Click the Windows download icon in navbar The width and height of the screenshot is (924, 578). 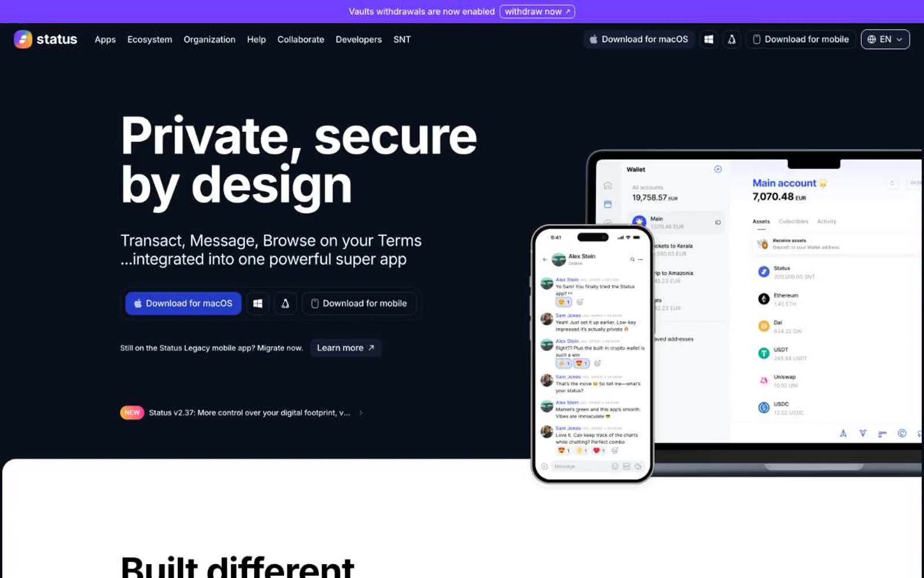(x=709, y=39)
